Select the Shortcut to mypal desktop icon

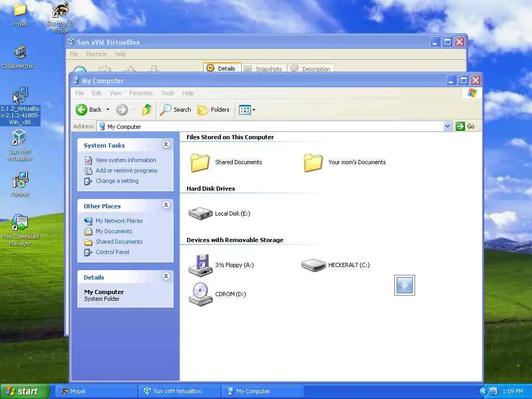(60, 17)
